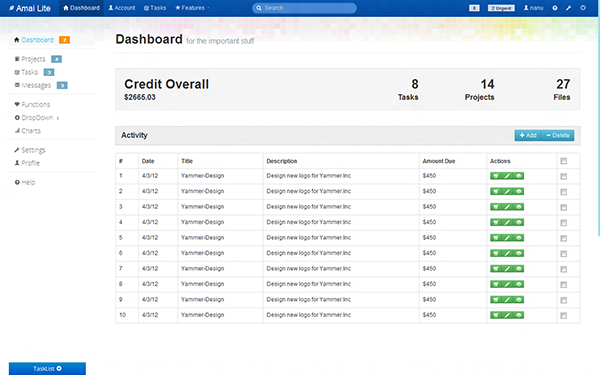Click the cart icon in row 5
The image size is (600, 375).
click(x=496, y=238)
